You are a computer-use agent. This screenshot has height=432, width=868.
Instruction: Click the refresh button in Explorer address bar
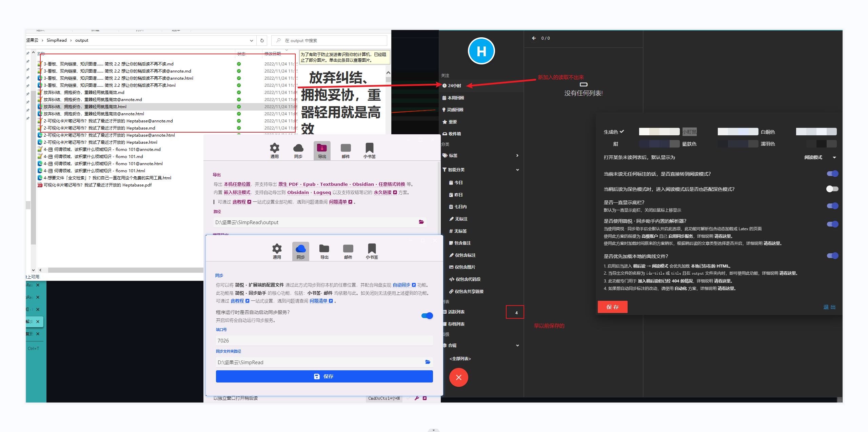tap(262, 41)
